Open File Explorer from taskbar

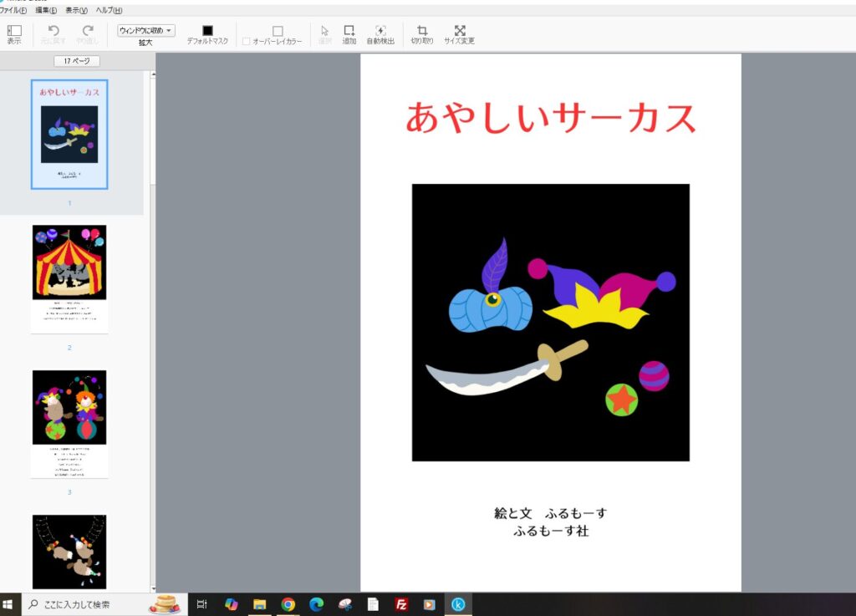[x=259, y=604]
